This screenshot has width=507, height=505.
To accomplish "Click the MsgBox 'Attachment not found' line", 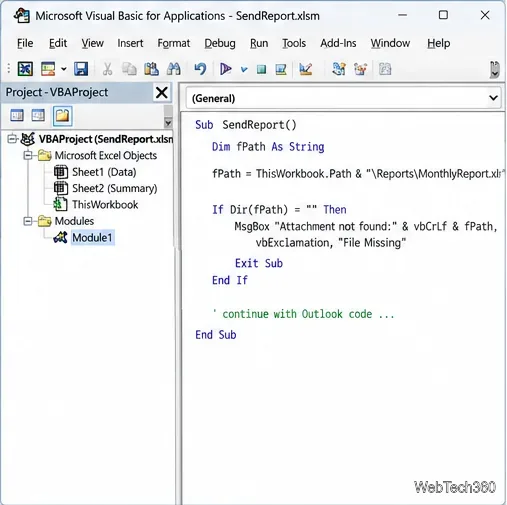I will point(366,227).
